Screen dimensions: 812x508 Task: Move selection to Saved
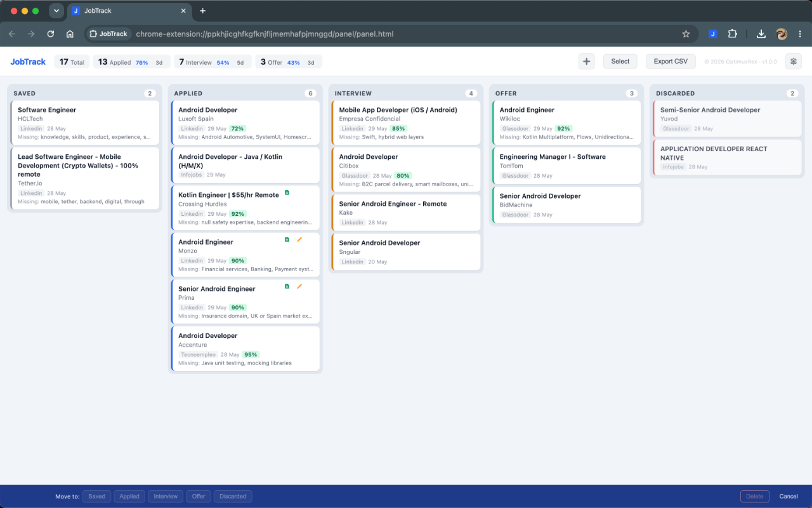97,497
